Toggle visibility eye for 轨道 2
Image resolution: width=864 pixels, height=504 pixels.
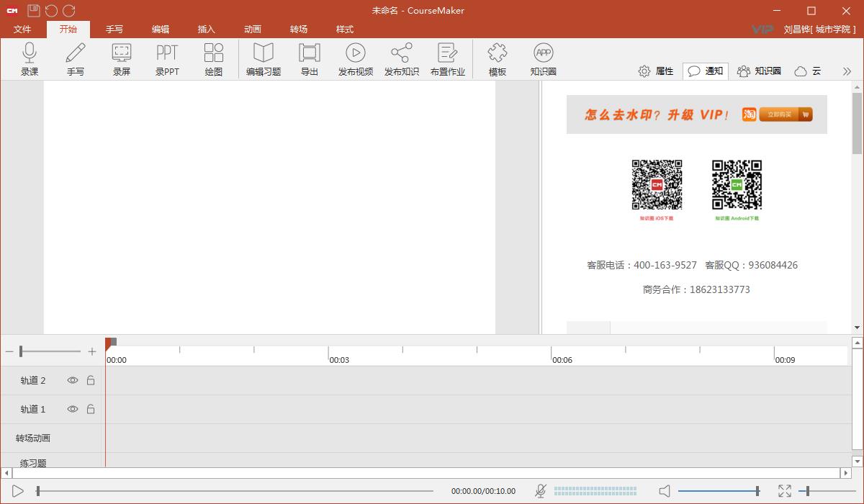click(73, 380)
